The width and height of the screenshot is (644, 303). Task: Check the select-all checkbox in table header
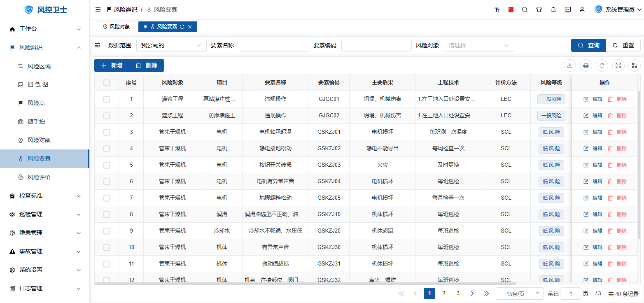point(107,83)
